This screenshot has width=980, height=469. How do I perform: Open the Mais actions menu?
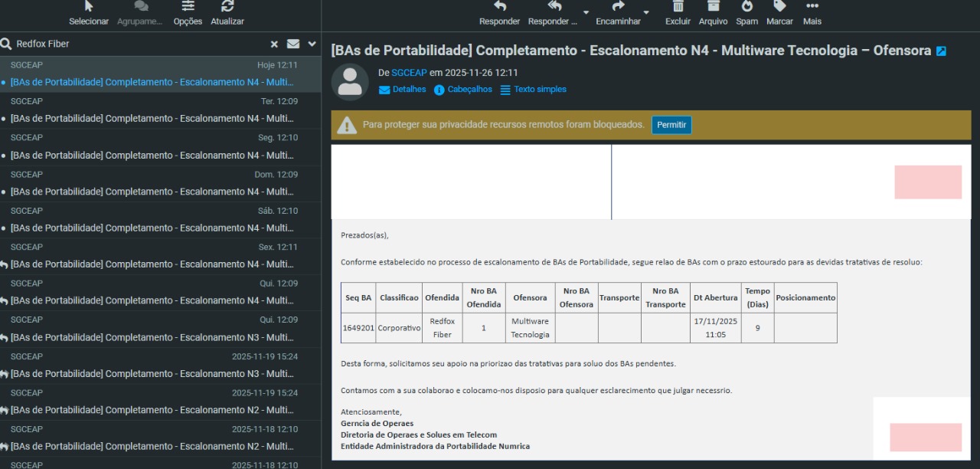[812, 8]
